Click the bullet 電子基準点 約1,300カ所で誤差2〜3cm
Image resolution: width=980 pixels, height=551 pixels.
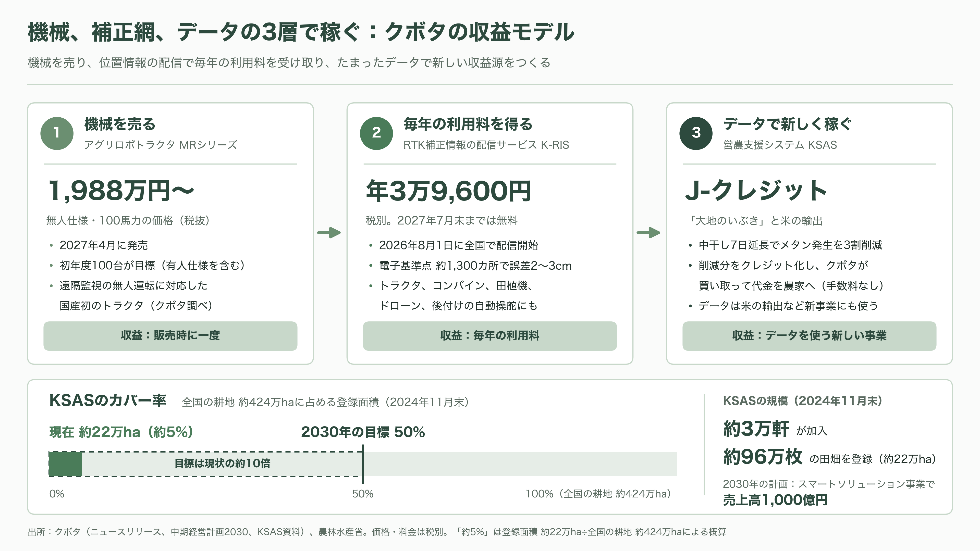point(475,265)
